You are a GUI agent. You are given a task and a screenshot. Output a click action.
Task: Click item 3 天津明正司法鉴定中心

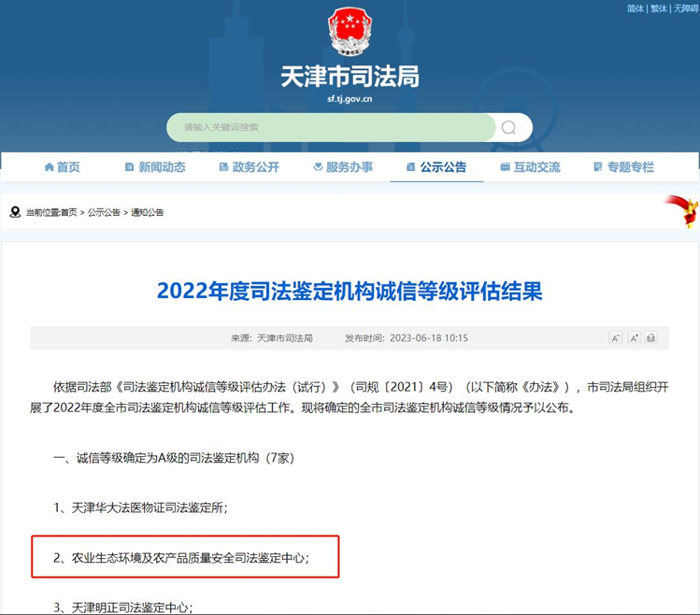tap(123, 608)
